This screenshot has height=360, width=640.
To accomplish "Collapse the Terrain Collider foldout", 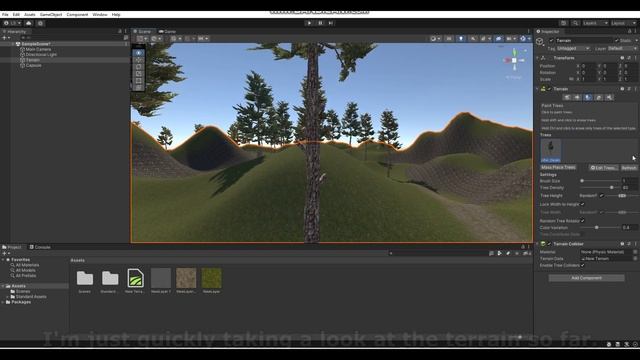I will point(538,244).
